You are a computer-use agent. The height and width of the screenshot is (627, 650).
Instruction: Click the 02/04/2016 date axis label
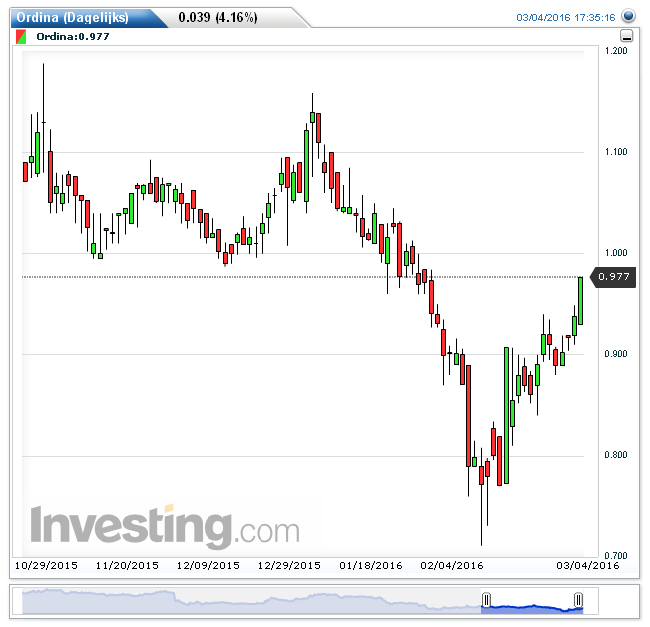(x=452, y=566)
